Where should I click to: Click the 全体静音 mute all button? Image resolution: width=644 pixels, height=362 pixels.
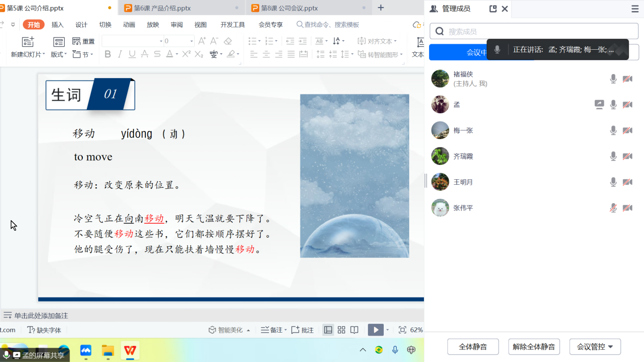pos(473,347)
